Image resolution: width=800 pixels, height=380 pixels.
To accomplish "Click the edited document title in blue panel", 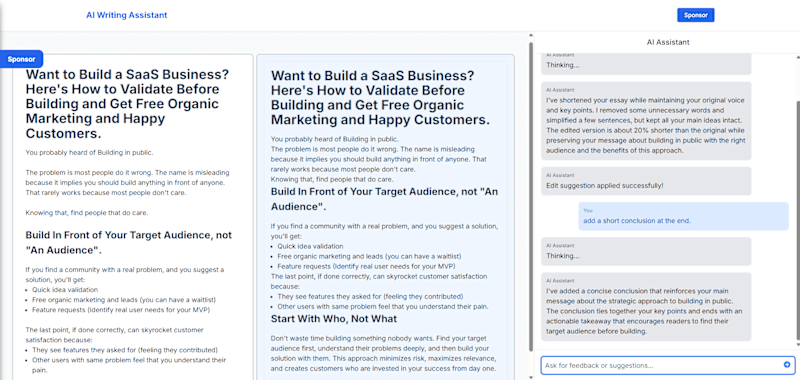I will coord(380,98).
